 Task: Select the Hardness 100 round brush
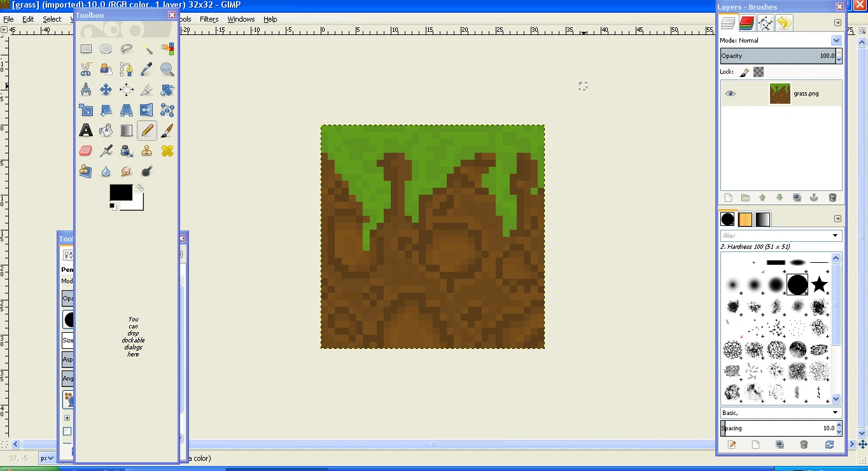coord(797,285)
